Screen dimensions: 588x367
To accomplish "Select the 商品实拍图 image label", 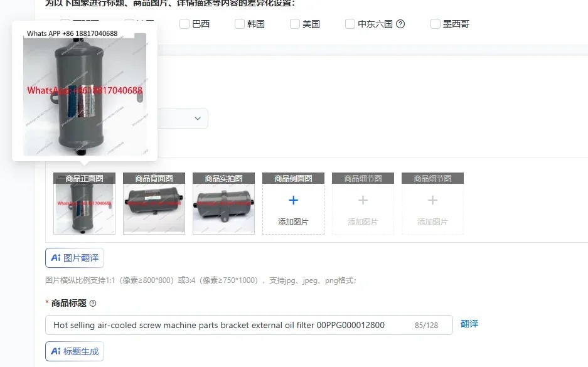I will coord(223,178).
